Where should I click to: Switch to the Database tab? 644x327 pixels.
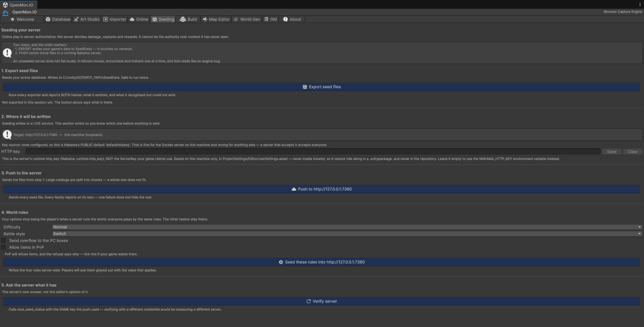(x=58, y=19)
